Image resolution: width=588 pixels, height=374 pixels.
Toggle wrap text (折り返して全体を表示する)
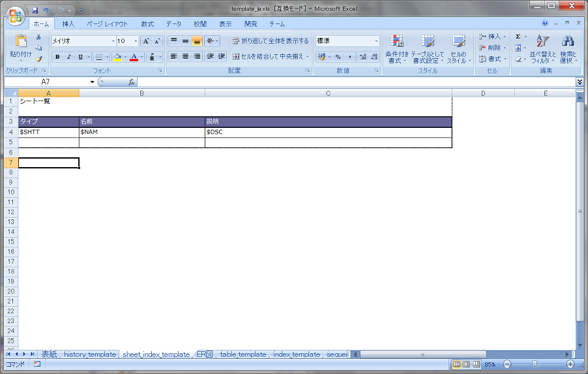[271, 40]
